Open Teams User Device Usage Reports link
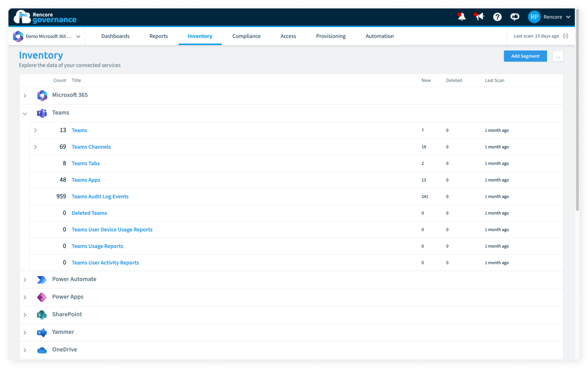Viewport: 588px width, 368px height. tap(112, 230)
